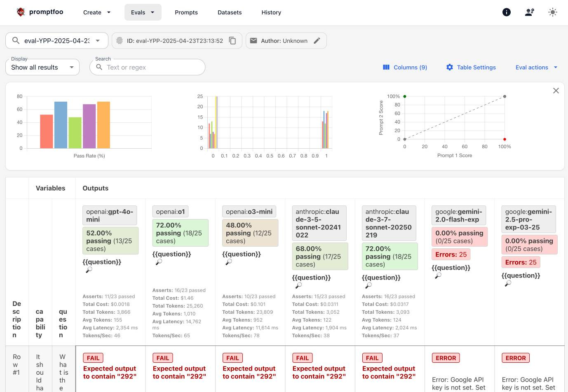Viewport: 568px width, 392px height.
Task: Inspect prompt magnifier under gemini-2.5-pro-exp
Action: pos(508,283)
